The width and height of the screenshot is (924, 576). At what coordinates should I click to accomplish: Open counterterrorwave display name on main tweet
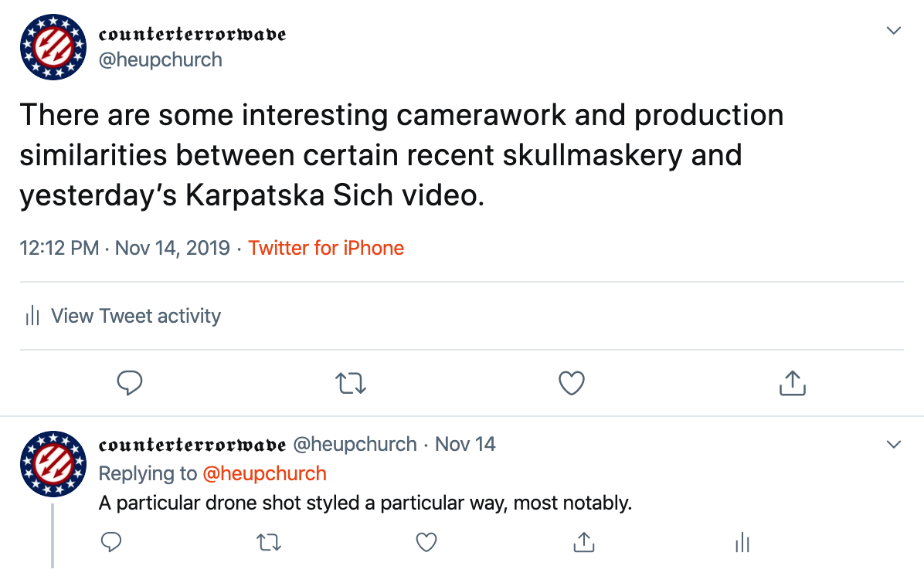click(x=192, y=34)
